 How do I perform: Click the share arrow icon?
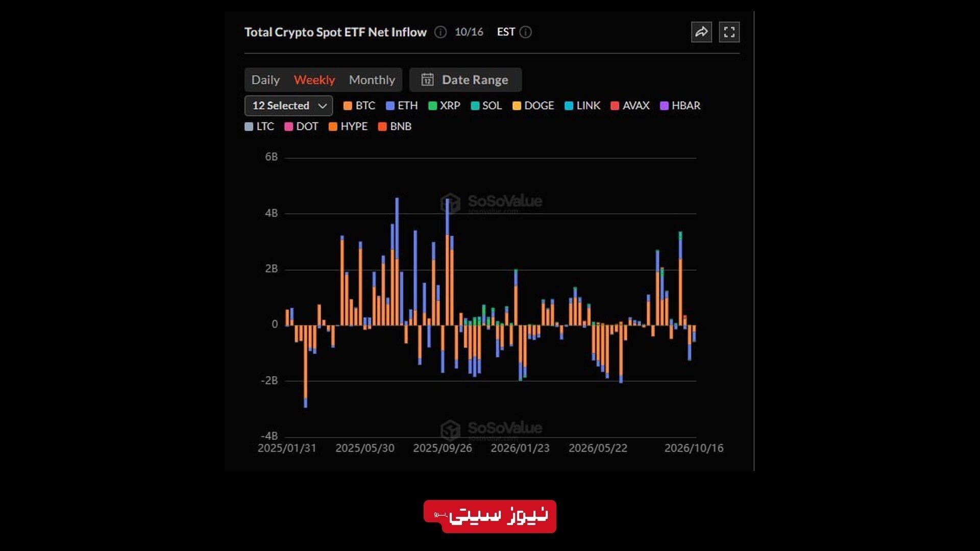click(701, 32)
